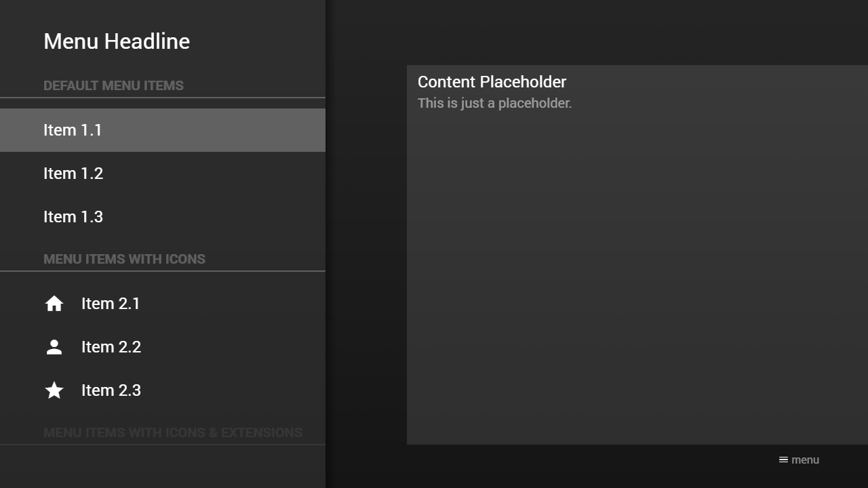Viewport: 868px width, 488px height.
Task: Click the star icon beside Item 2.3
Action: click(54, 390)
